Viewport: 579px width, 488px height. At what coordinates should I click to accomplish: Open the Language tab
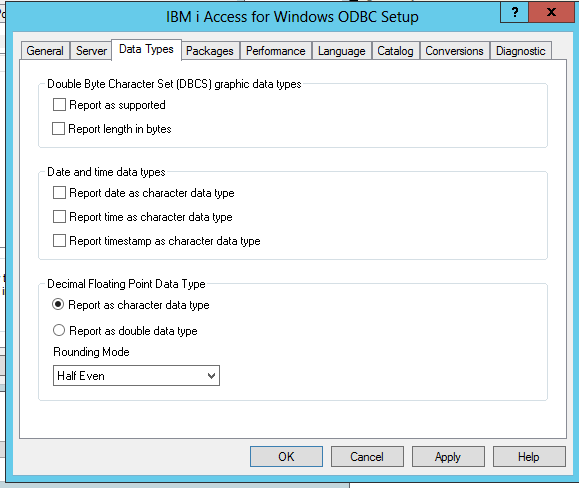[x=342, y=51]
